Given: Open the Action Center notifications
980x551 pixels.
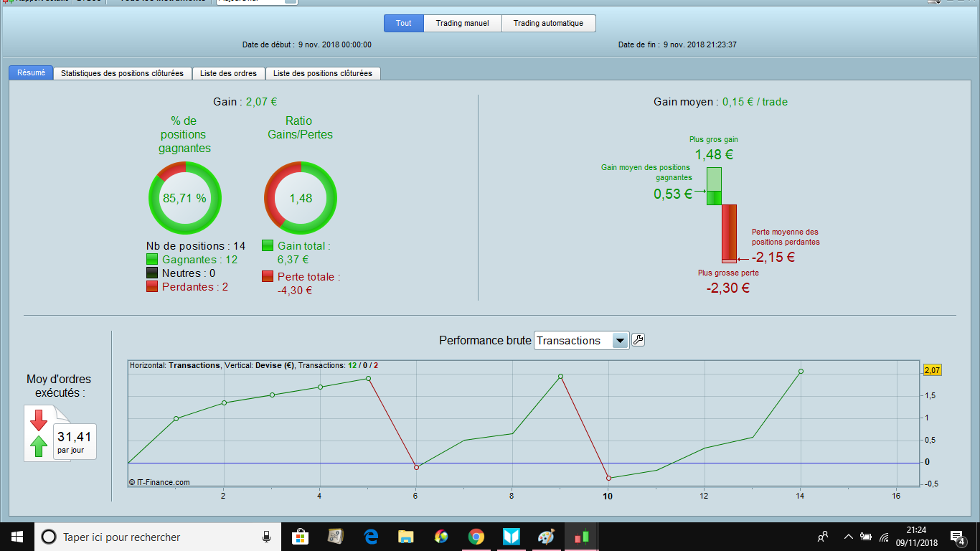Looking at the screenshot, I should click(957, 537).
